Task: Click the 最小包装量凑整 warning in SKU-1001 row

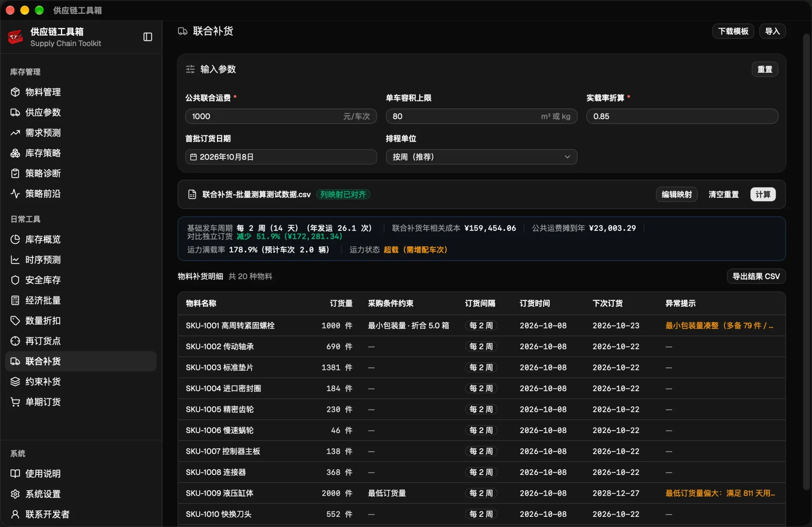Action: click(x=719, y=326)
